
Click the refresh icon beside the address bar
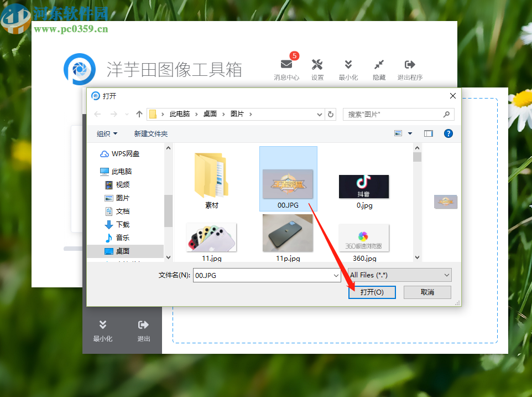(330, 114)
